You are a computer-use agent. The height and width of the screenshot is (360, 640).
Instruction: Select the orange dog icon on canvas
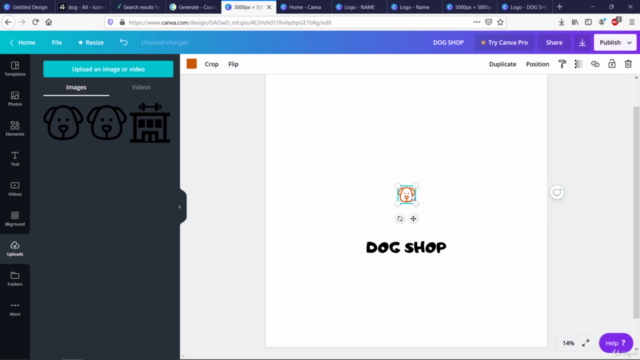coord(407,195)
